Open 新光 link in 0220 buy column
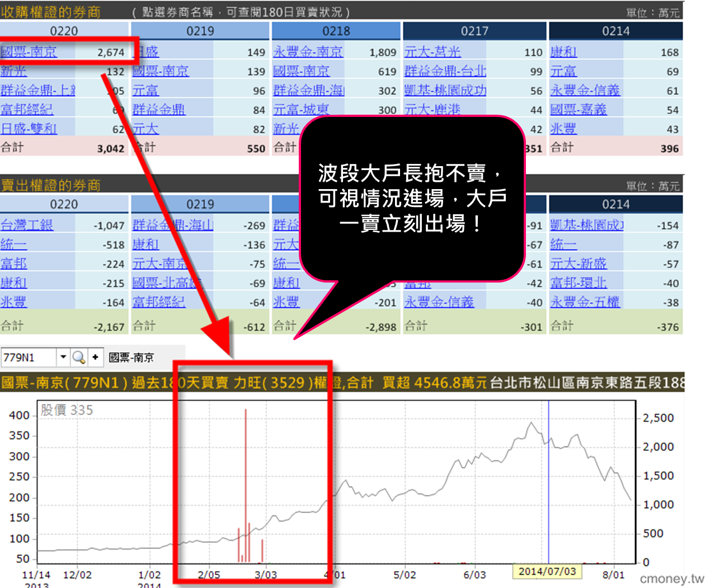The image size is (710, 588). coord(14,71)
